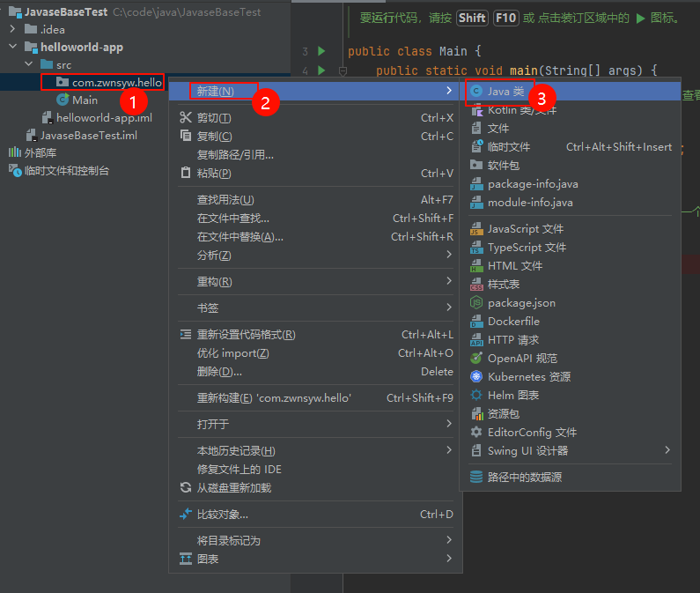Choose 在文件中查找... menu item
This screenshot has height=593, width=700.
tap(315, 218)
